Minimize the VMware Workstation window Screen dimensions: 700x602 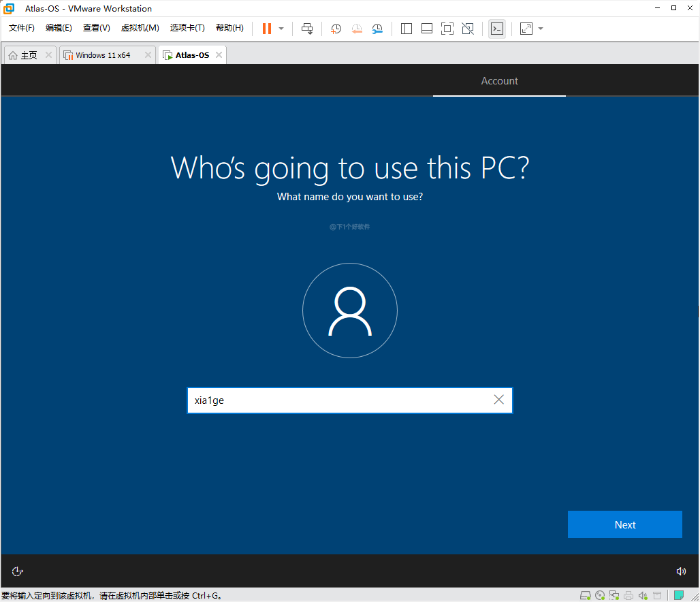tap(657, 8)
